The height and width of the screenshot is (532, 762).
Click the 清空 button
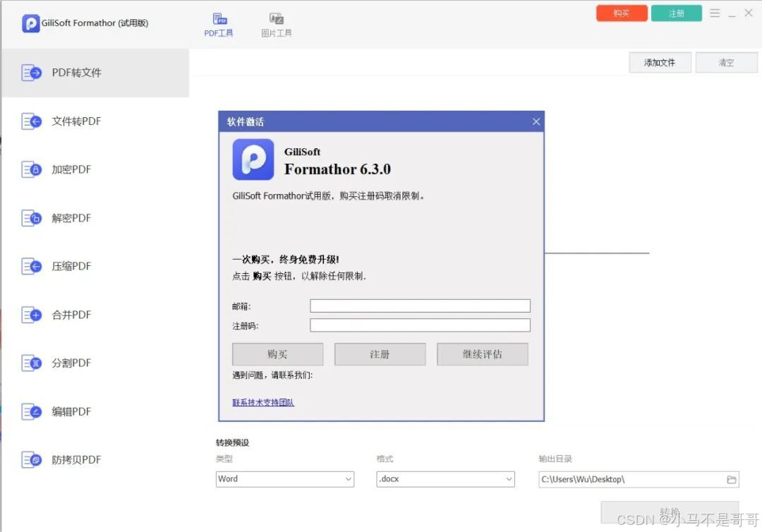coord(727,63)
